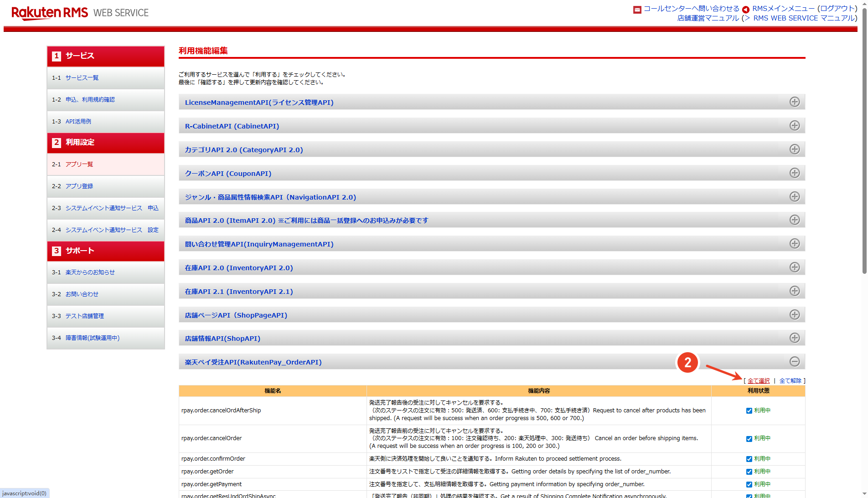The image size is (868, 498).
Task: Toggle rpay.order.getOrder checkbox
Action: point(749,472)
